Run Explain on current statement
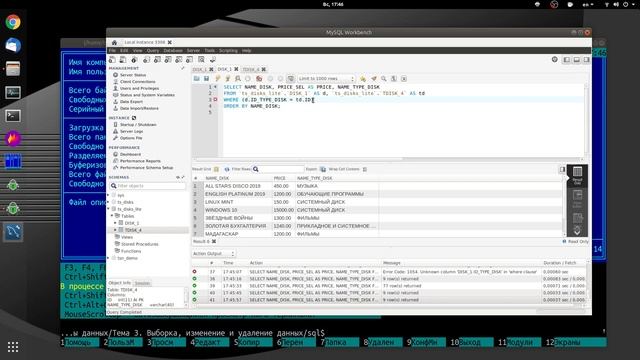The height and width of the screenshot is (360, 640). click(x=238, y=79)
